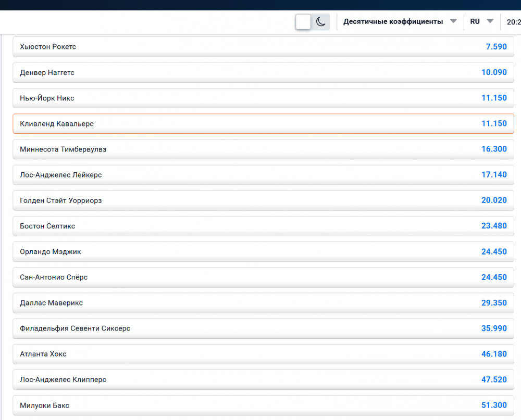Pick Даллас Маверикс at 29.350
This screenshot has width=521, height=420.
pyautogui.click(x=263, y=303)
